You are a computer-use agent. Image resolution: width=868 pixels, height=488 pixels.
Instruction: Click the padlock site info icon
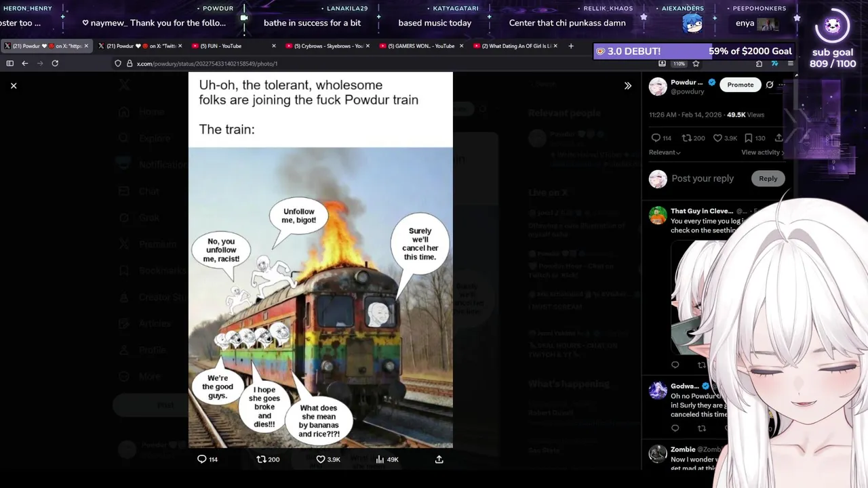130,64
